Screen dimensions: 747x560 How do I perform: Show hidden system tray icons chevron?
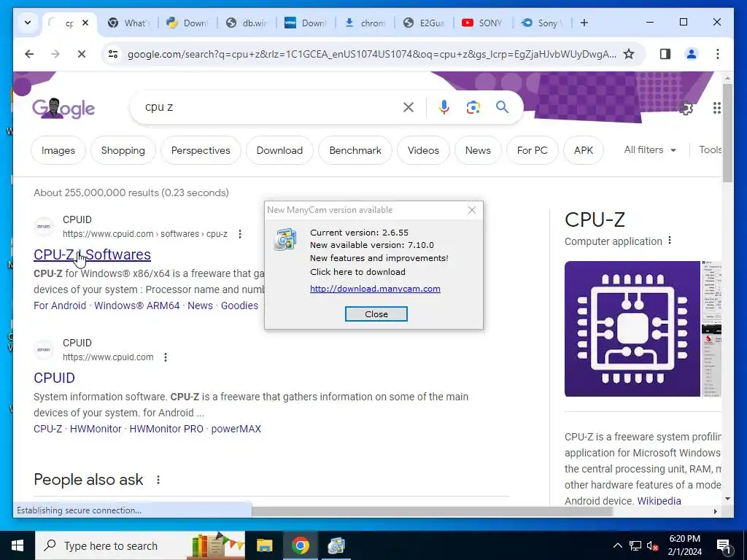[x=617, y=545]
